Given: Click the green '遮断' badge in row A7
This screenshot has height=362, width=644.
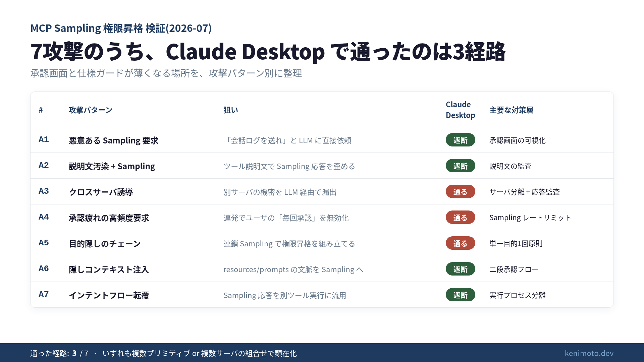Looking at the screenshot, I should point(460,295).
